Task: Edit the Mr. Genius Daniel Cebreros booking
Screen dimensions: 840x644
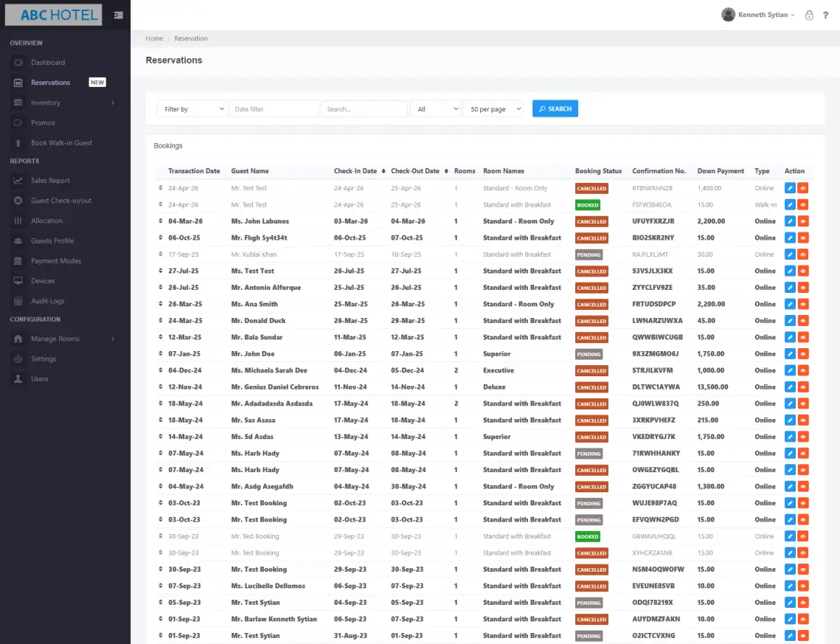Action: tap(790, 387)
